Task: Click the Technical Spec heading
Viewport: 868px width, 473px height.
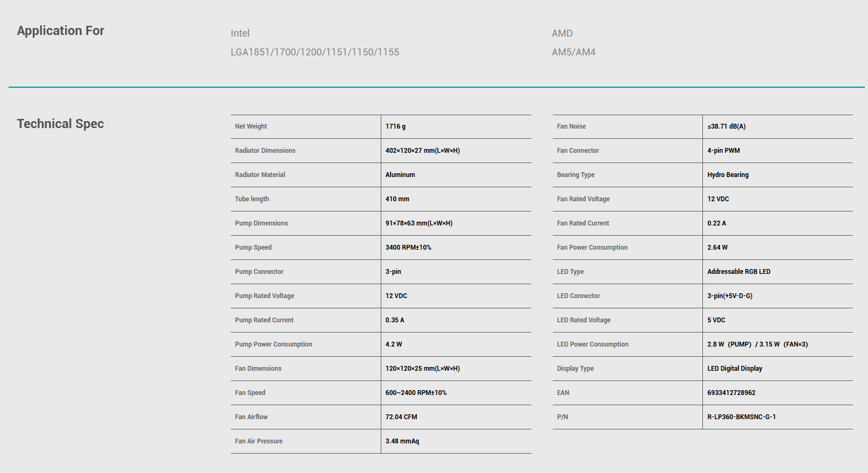Action: [60, 124]
